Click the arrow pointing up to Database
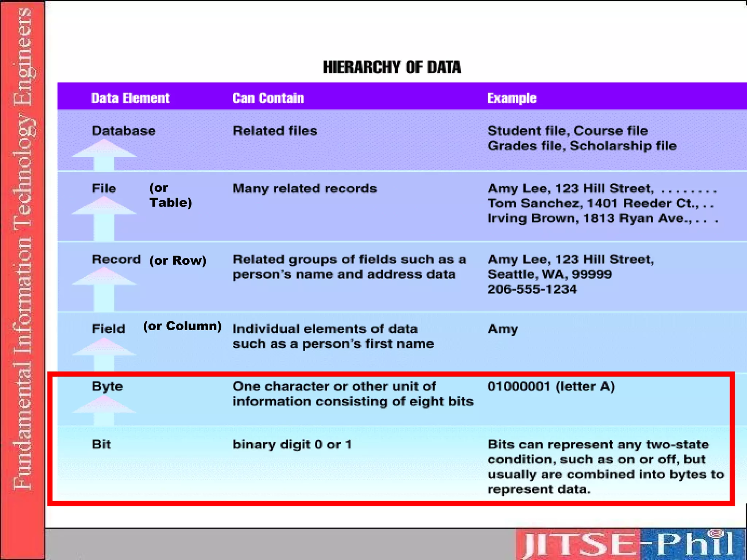Image resolution: width=747 pixels, height=560 pixels. [104, 155]
